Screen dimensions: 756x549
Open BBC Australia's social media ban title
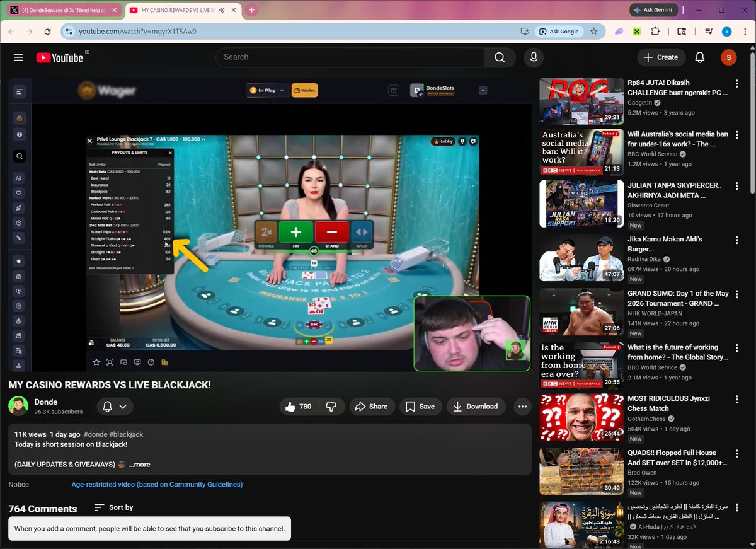678,139
